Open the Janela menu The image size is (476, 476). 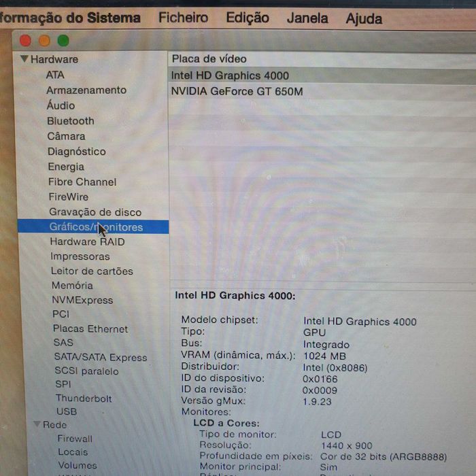tap(307, 18)
